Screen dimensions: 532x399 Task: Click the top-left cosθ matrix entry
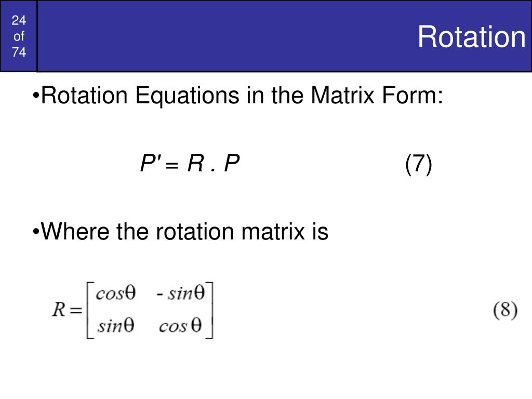116,292
